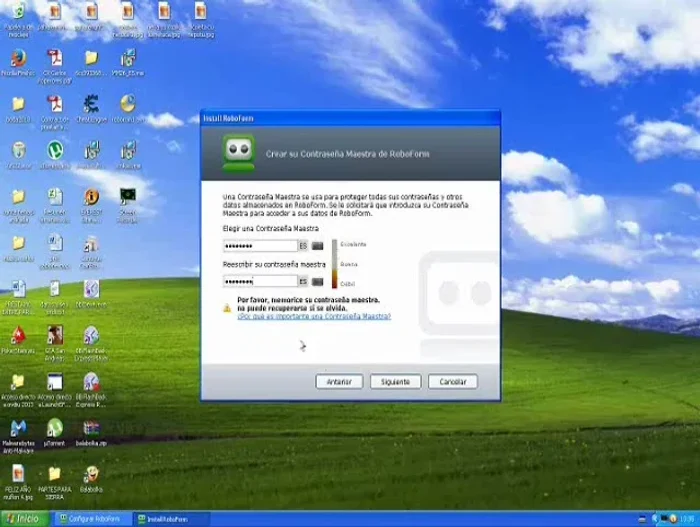The width and height of the screenshot is (700, 527).
Task: Select the GTA San Andreas desktop shortcut
Action: (x=54, y=336)
